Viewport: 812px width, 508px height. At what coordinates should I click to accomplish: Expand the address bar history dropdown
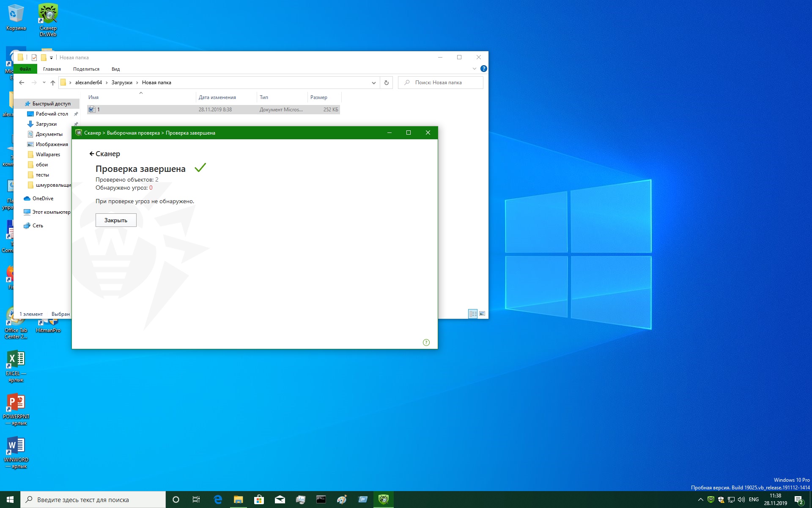373,83
